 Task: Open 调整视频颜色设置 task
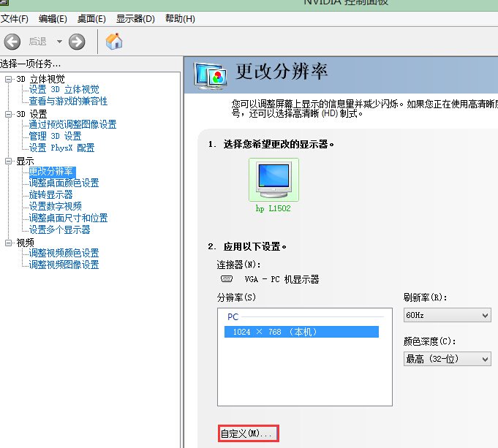tap(64, 253)
